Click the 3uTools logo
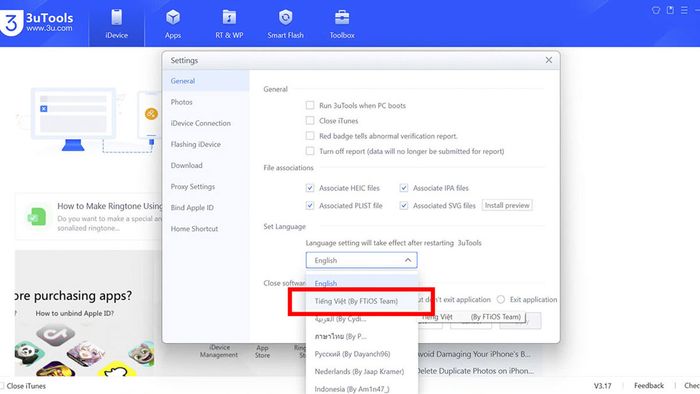The image size is (700, 394). click(37, 22)
